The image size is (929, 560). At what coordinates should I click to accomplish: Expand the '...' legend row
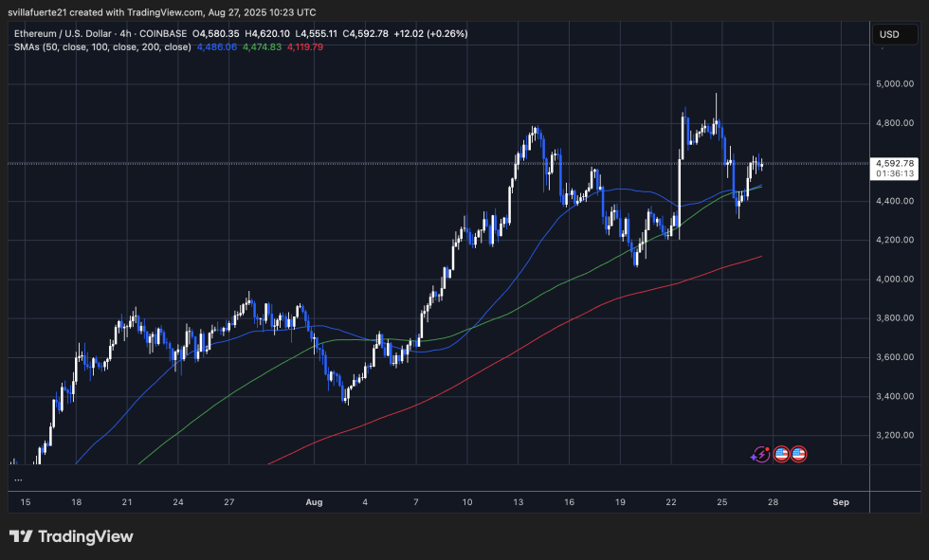pyautogui.click(x=17, y=479)
